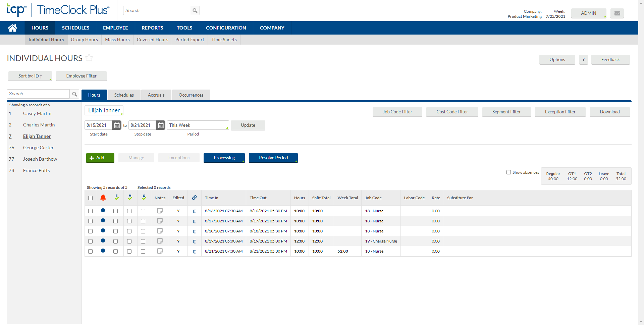
Task: Open the calendar picker for the Stop date
Action: (x=161, y=125)
